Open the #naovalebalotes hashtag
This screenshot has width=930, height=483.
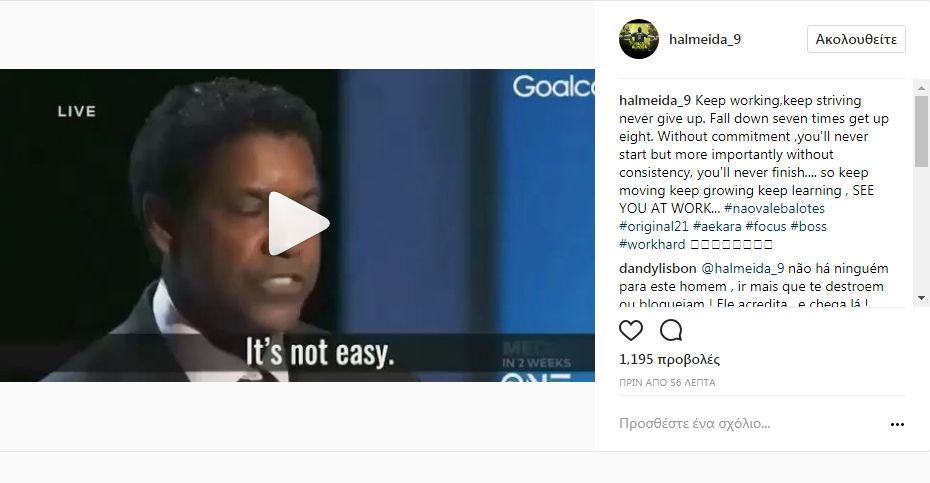point(774,208)
